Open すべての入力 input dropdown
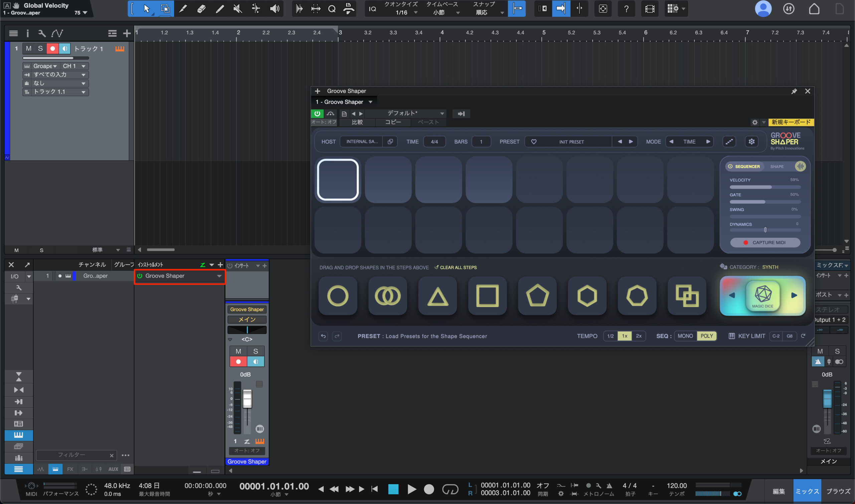This screenshot has width=855, height=504. (56, 74)
